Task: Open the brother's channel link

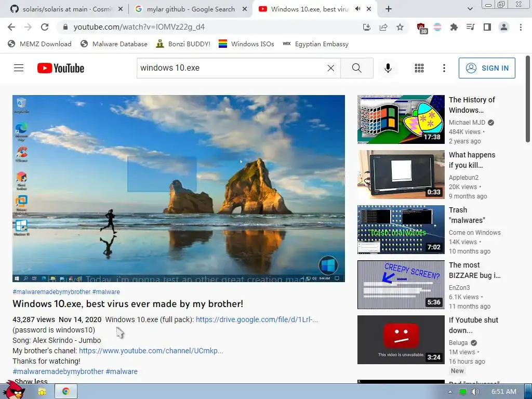Action: [x=151, y=351]
